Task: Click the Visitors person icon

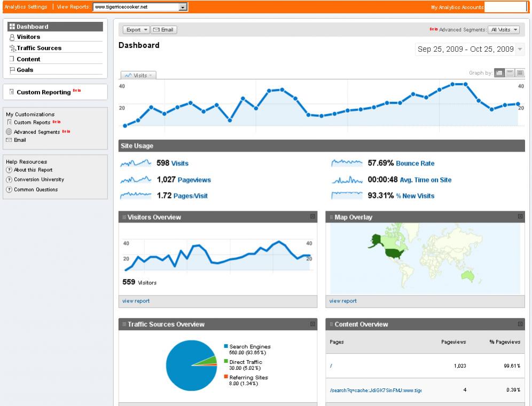Action: click(12, 37)
